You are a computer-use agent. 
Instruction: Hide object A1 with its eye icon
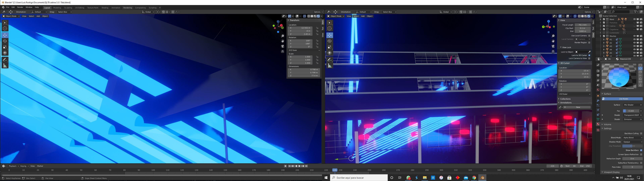coord(634,39)
